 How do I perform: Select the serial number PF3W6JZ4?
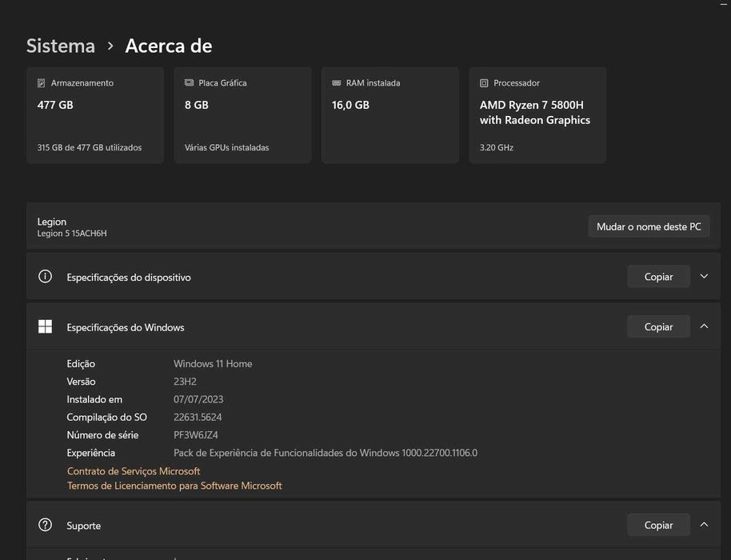click(x=195, y=435)
